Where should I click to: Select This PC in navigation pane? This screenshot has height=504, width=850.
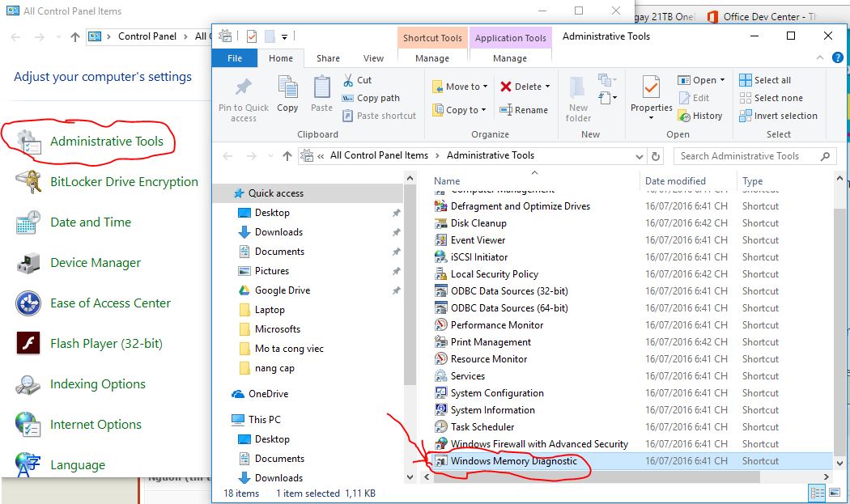pyautogui.click(x=265, y=419)
